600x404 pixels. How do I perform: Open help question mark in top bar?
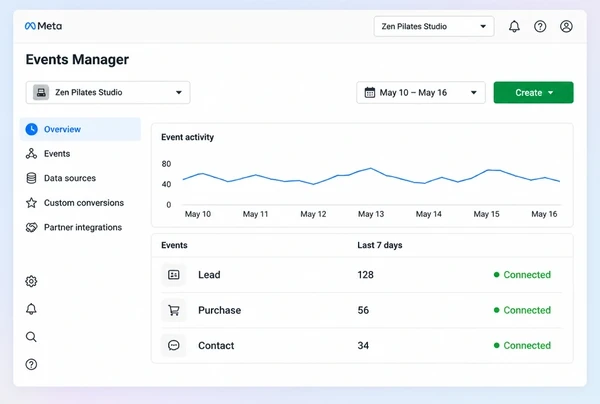(540, 26)
